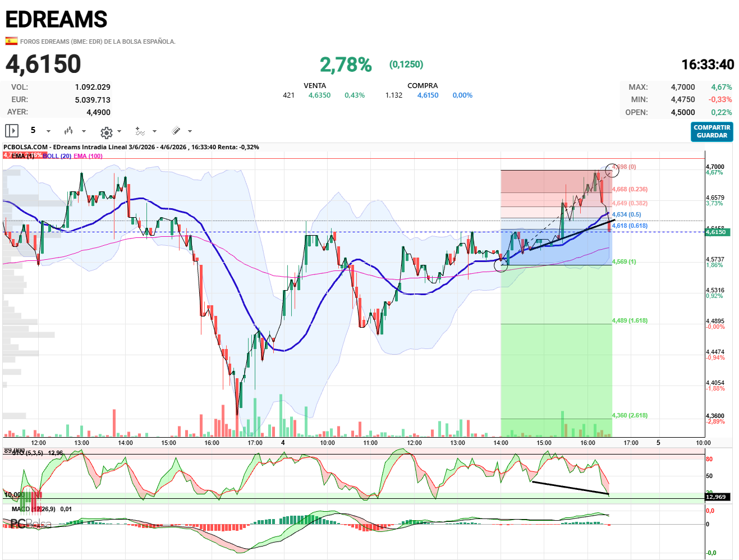Click Fibonacci level label 4,649 (0.382)
Viewport: 739px width, 560px height.
point(630,203)
